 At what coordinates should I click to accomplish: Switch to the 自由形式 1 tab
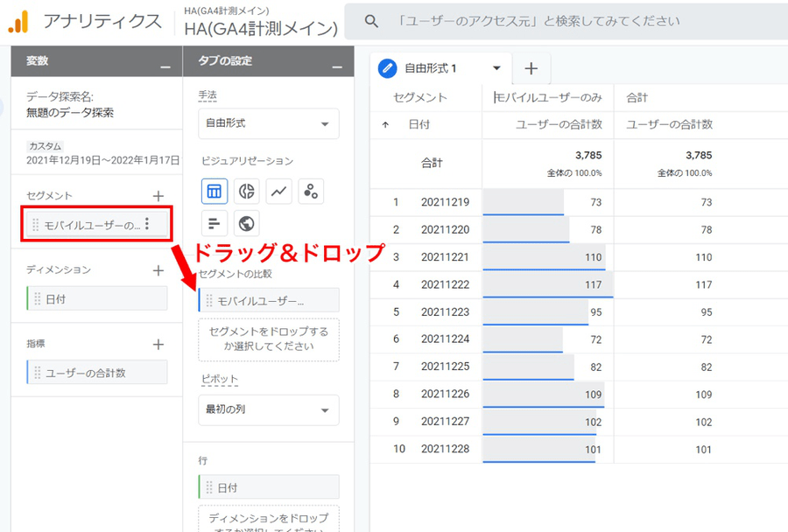click(429, 68)
